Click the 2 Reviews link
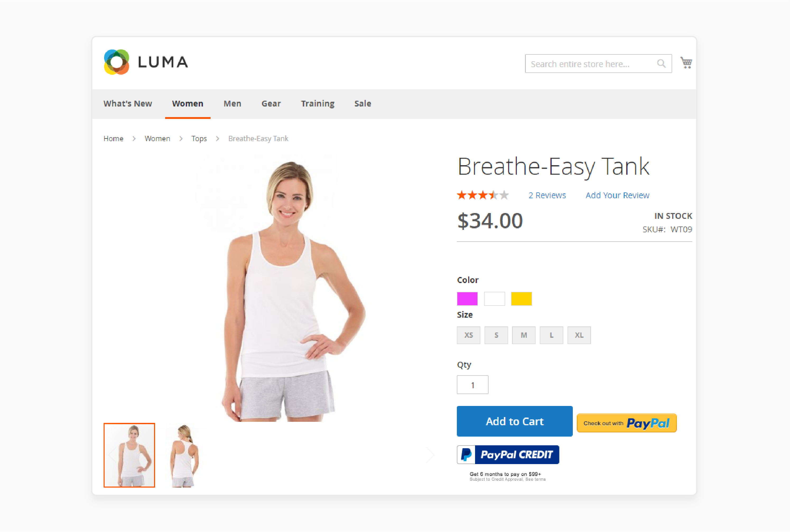Image resolution: width=790 pixels, height=532 pixels. coord(547,195)
